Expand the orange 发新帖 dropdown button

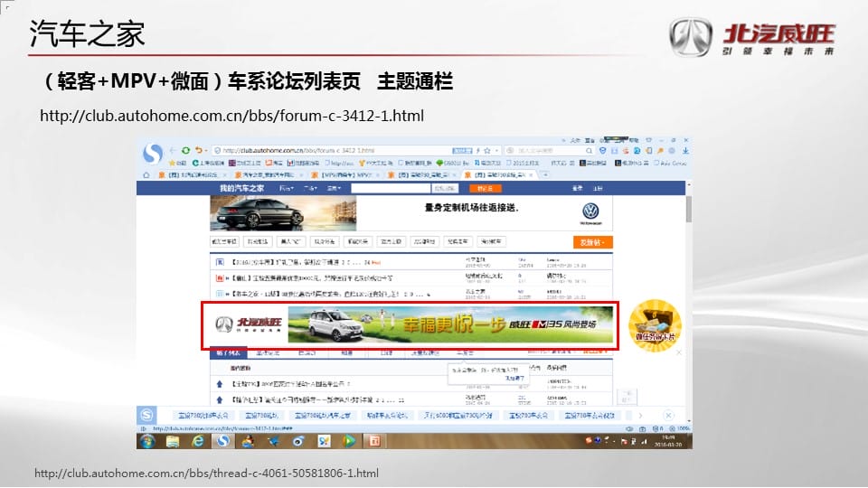pos(592,242)
